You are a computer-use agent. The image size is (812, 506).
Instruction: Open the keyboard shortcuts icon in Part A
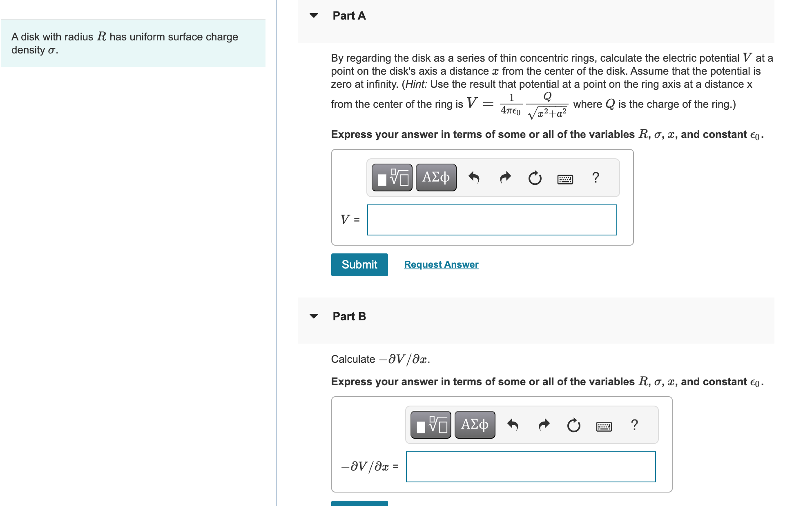pyautogui.click(x=567, y=178)
